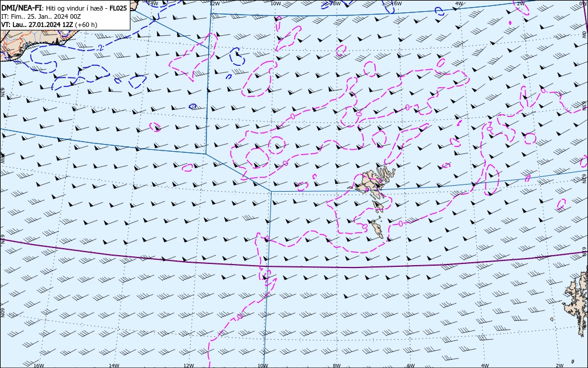The height and width of the screenshot is (368, 588).
Task: Click the 'IT: Fim.. 25. Jan.. 2024 00Z' line
Action: pyautogui.click(x=41, y=16)
